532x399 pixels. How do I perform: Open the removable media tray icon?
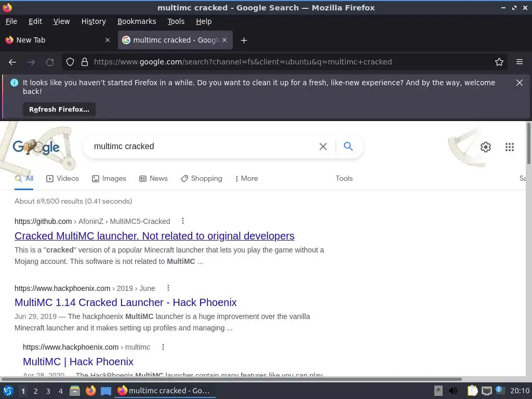[x=438, y=391]
